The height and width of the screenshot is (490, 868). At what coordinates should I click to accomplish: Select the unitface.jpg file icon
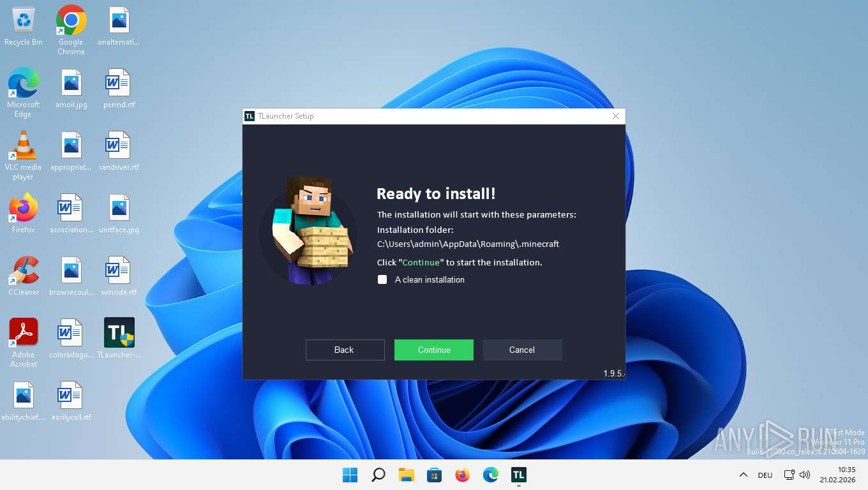(x=119, y=215)
